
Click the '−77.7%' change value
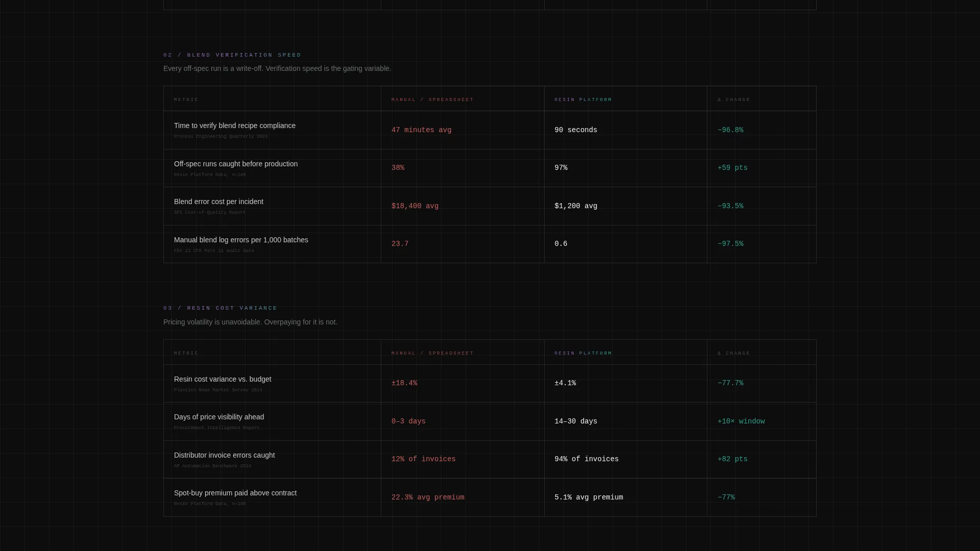click(730, 383)
